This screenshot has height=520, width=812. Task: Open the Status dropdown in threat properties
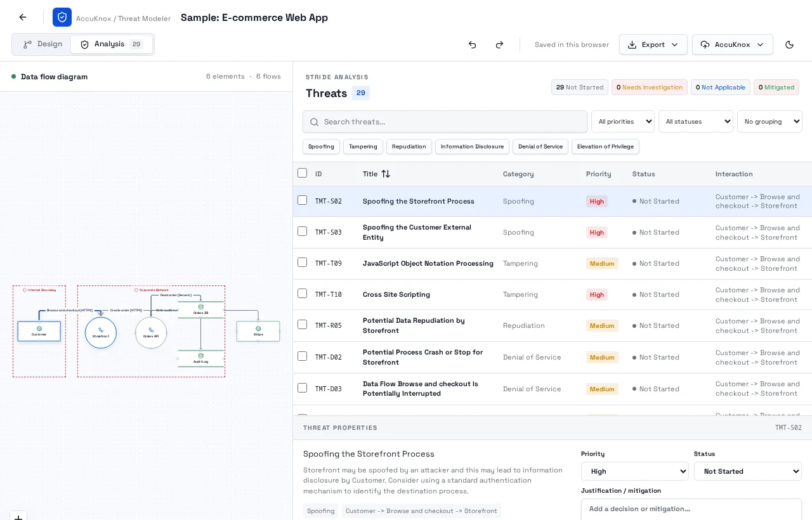click(748, 471)
